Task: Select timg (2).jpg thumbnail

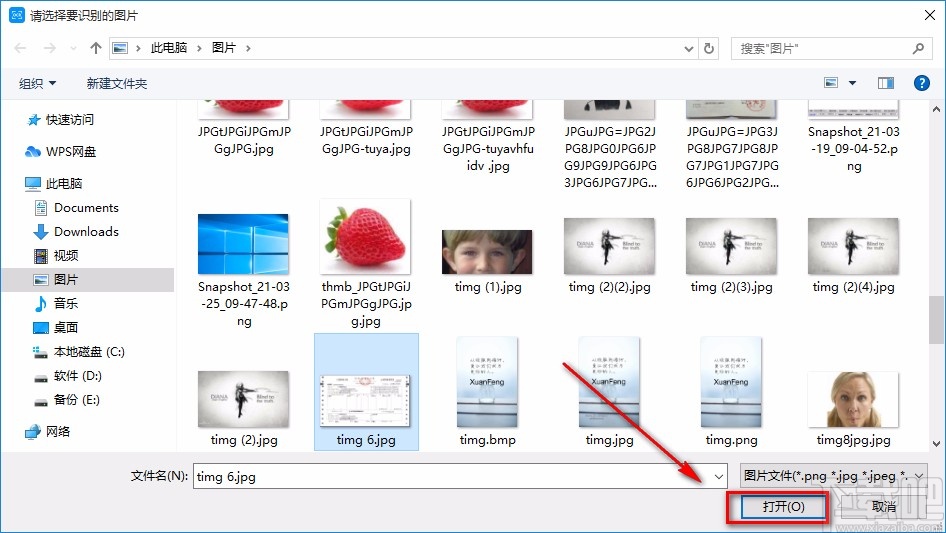Action: (x=244, y=400)
